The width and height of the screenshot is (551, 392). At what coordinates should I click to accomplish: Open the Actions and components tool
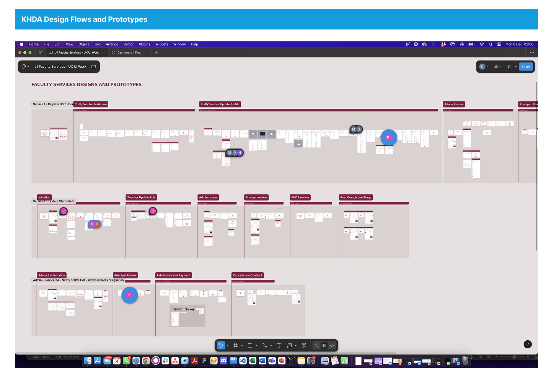point(304,345)
